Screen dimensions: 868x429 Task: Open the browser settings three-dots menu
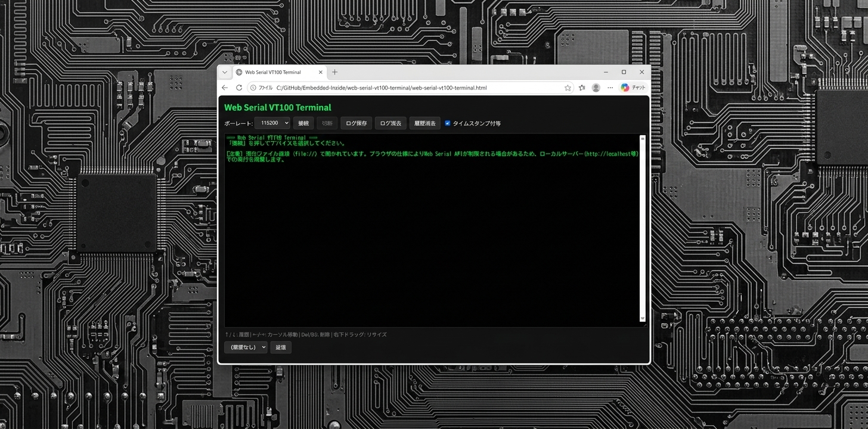[610, 88]
